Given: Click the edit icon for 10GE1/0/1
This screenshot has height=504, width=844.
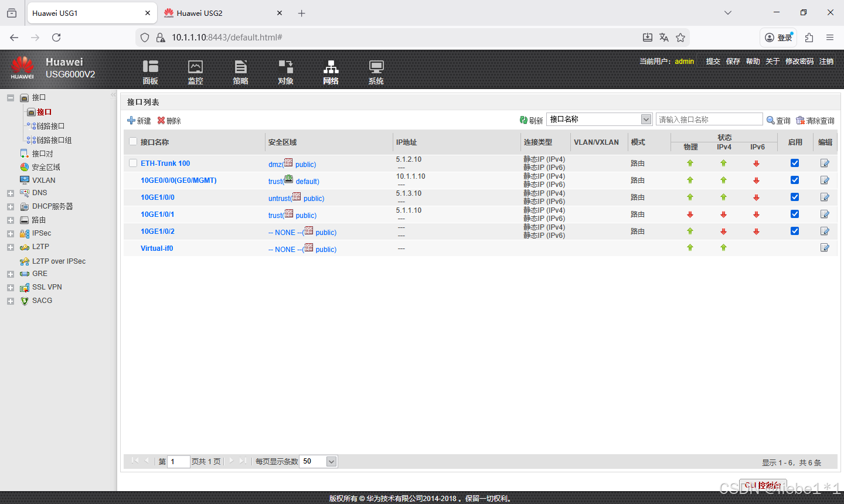Looking at the screenshot, I should [825, 214].
